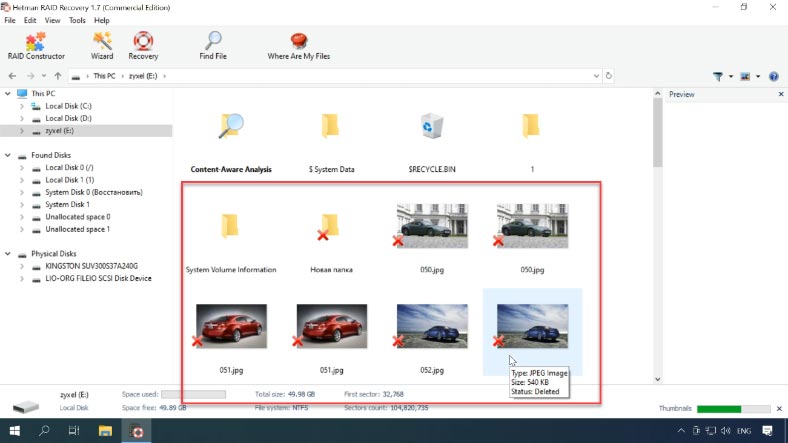Select Local Disk 0 (/) in tree
Viewport: 788px width, 443px height.
(69, 168)
